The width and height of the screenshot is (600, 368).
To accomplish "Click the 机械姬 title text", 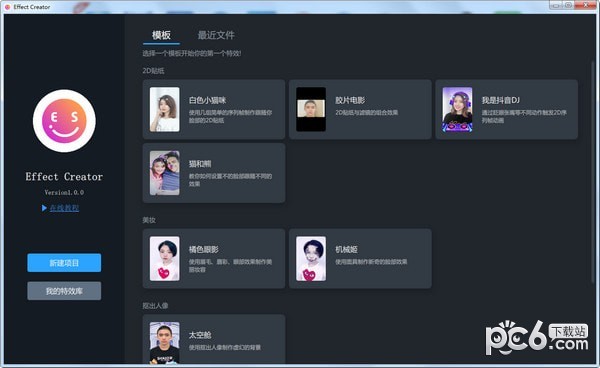I will (346, 249).
